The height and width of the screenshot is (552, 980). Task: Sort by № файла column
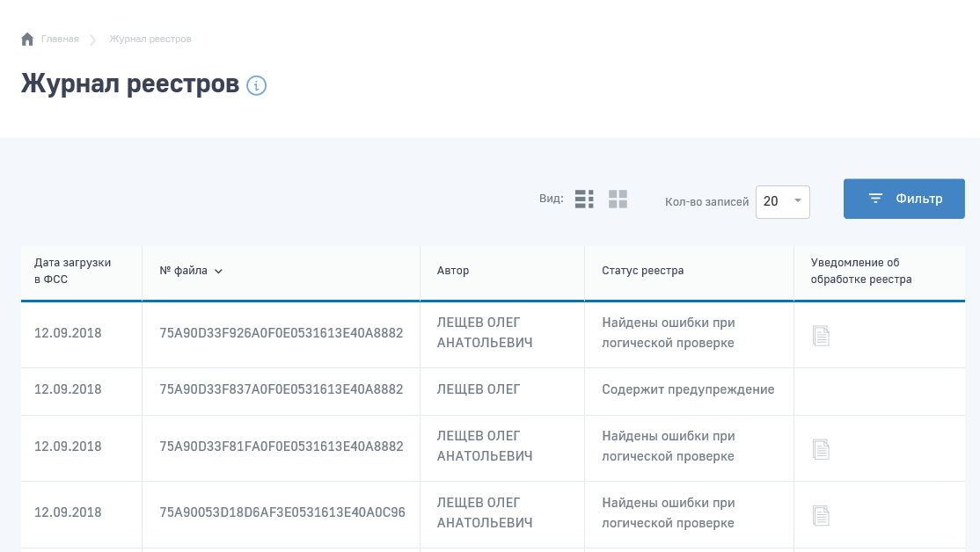pyautogui.click(x=191, y=271)
